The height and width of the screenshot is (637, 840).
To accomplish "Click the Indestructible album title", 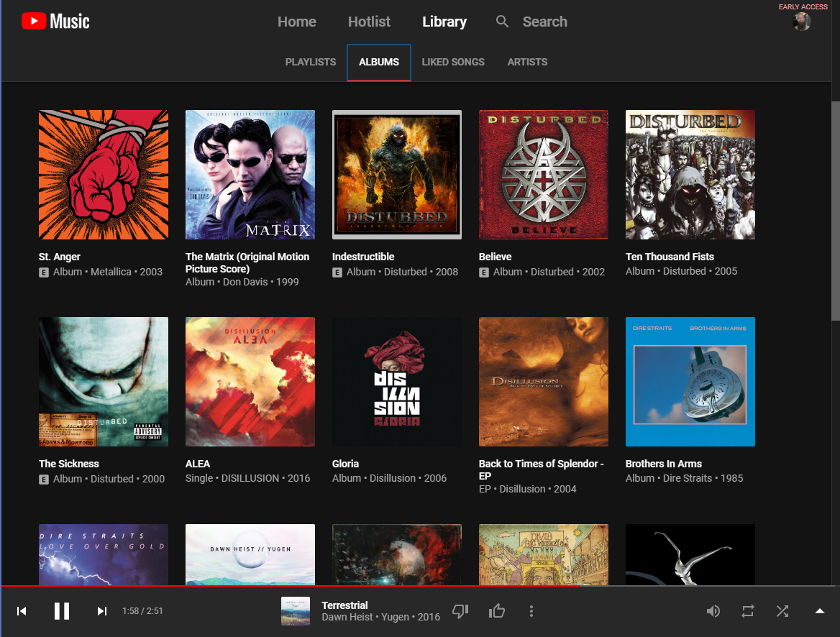I will tap(363, 257).
